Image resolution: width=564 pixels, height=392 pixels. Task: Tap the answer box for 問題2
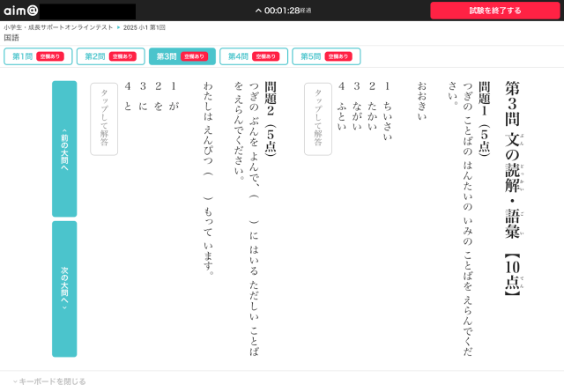coord(104,119)
